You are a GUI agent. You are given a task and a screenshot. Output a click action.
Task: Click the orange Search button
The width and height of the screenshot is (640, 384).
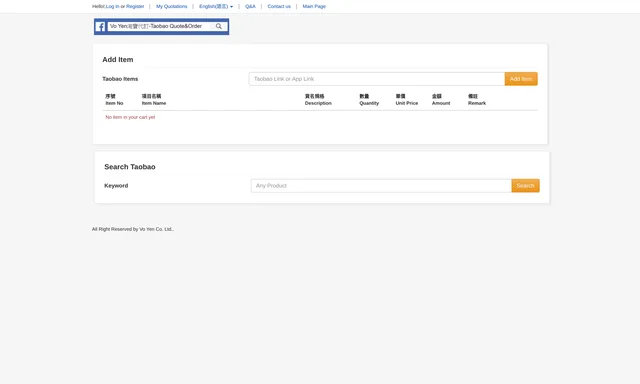[x=525, y=186]
